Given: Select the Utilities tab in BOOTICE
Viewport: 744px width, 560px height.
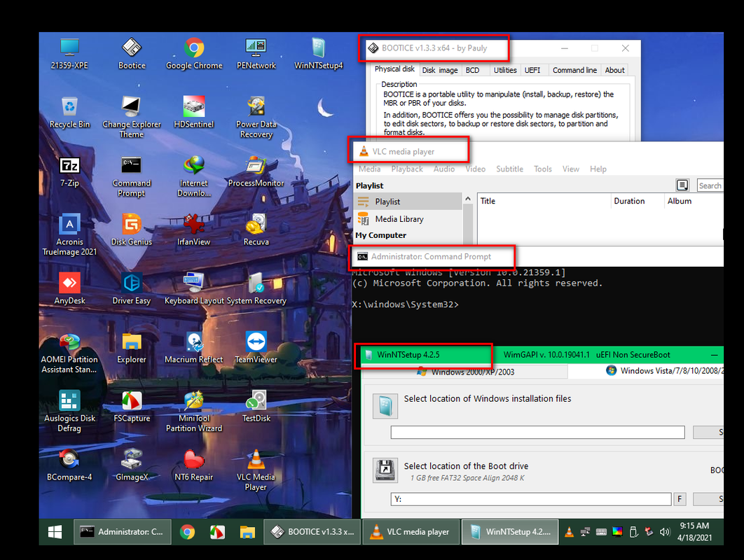Looking at the screenshot, I should tap(505, 70).
